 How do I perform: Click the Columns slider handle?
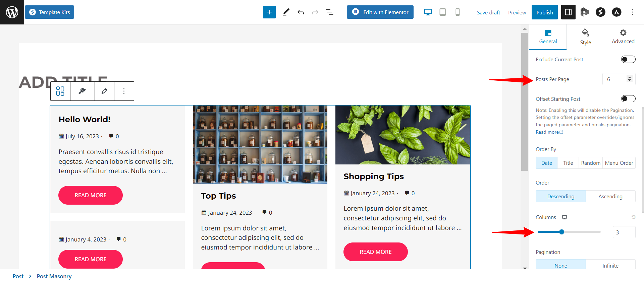[561, 232]
